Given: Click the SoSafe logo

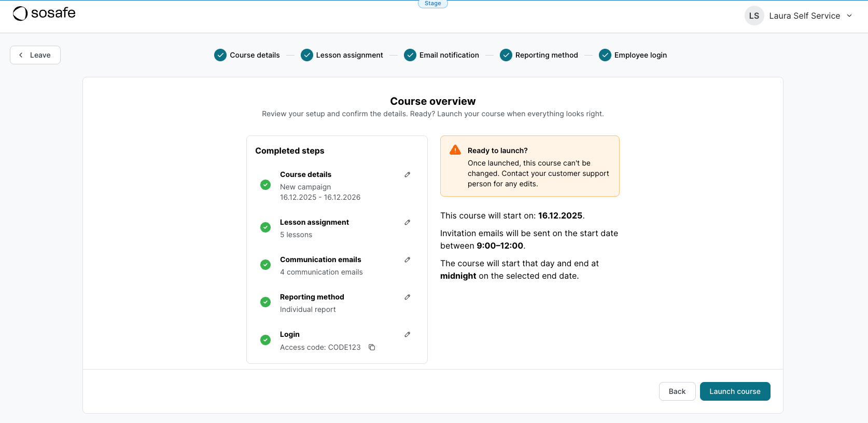Looking at the screenshot, I should tap(44, 13).
